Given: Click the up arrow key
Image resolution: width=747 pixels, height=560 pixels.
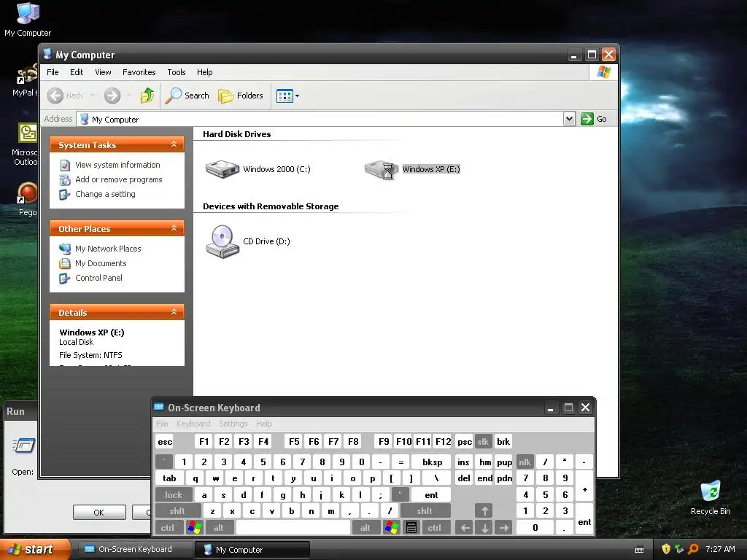Looking at the screenshot, I should click(x=484, y=511).
